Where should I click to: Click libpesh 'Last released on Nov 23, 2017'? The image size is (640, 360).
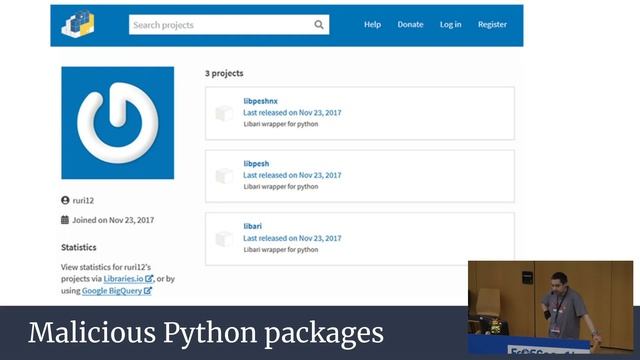[x=292, y=175]
